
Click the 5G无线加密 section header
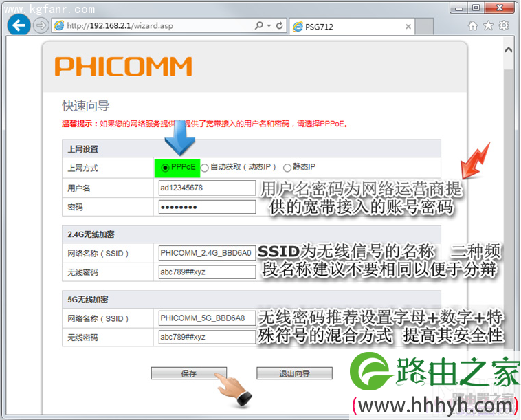pos(252,300)
